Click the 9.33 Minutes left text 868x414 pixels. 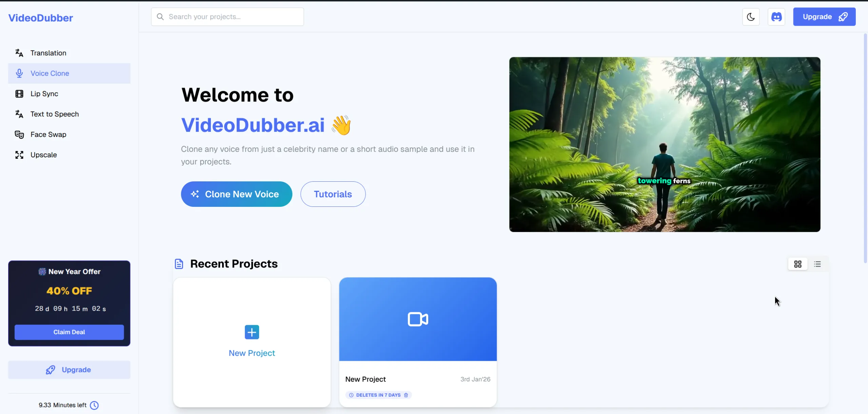(x=62, y=405)
